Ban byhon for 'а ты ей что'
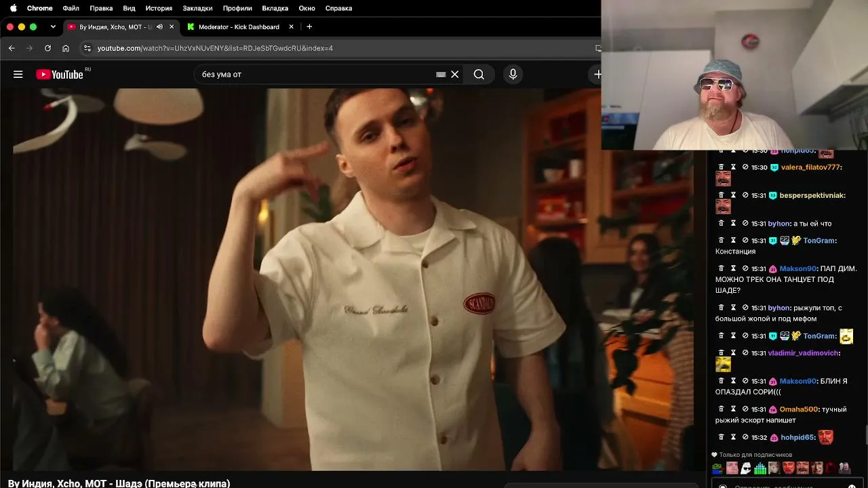This screenshot has width=868, height=488. [x=745, y=224]
